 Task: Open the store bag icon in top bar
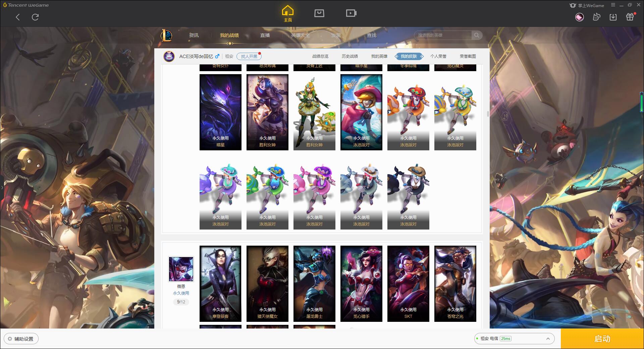click(319, 13)
